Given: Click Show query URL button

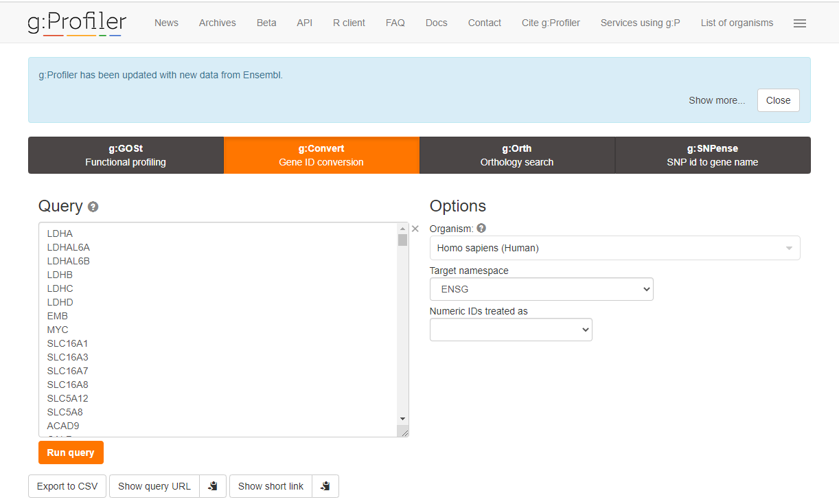Looking at the screenshot, I should coord(154,486).
